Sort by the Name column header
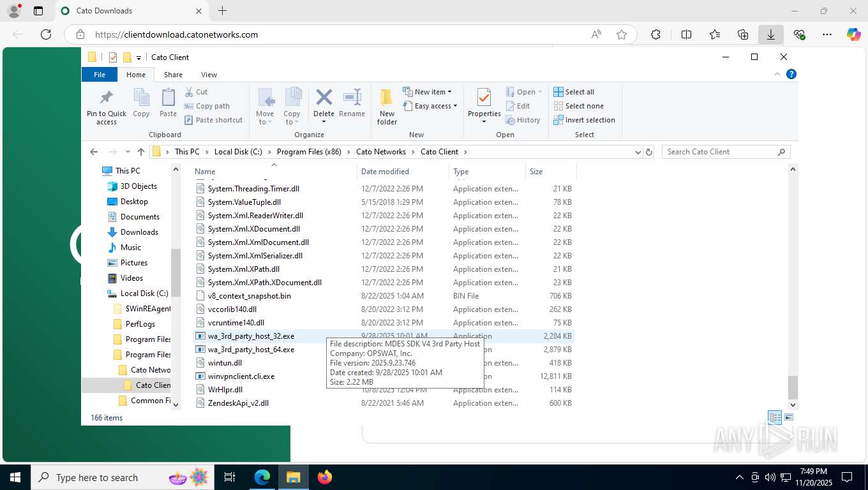 coord(274,171)
